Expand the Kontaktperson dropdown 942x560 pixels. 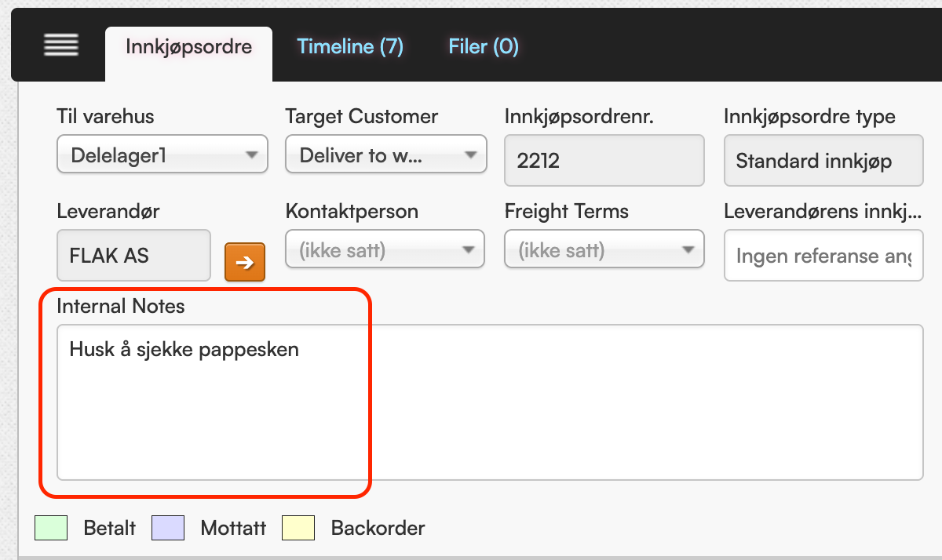click(x=385, y=252)
